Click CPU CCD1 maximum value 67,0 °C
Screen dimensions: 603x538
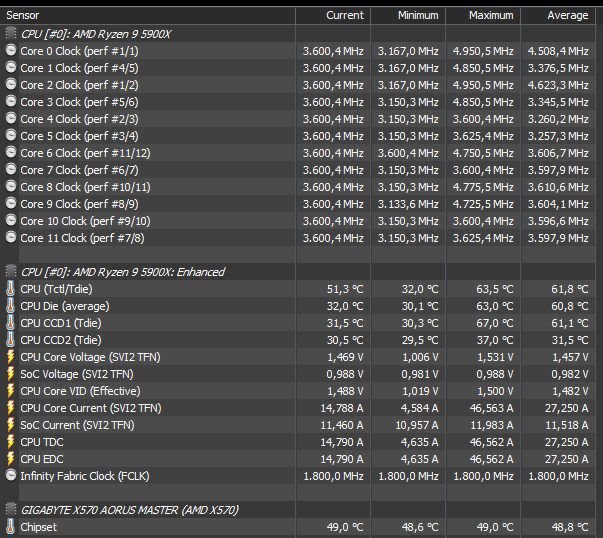(x=495, y=323)
